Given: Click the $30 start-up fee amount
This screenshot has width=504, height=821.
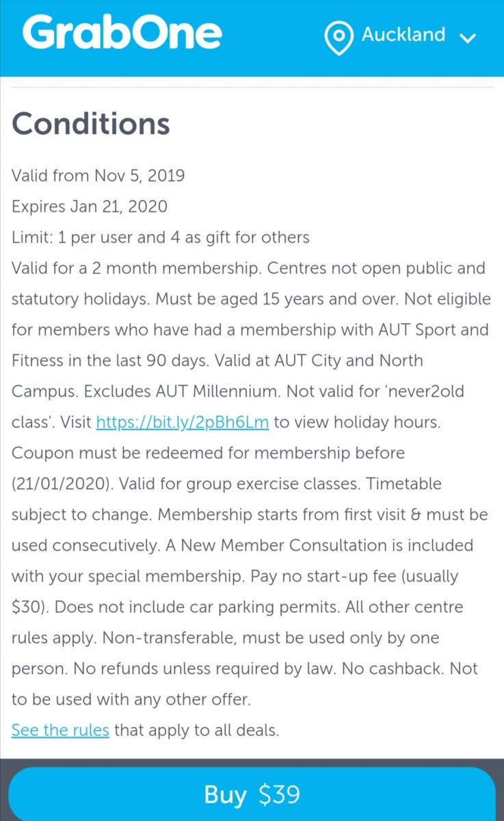Looking at the screenshot, I should tap(25, 607).
